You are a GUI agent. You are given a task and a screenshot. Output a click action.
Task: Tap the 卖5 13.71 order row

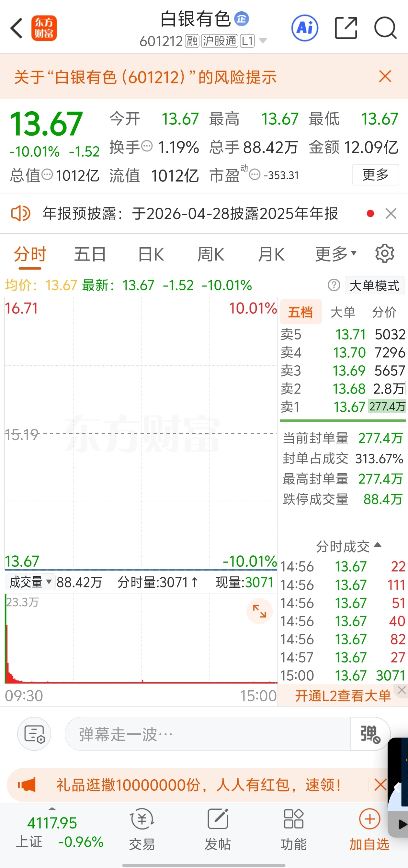[343, 334]
